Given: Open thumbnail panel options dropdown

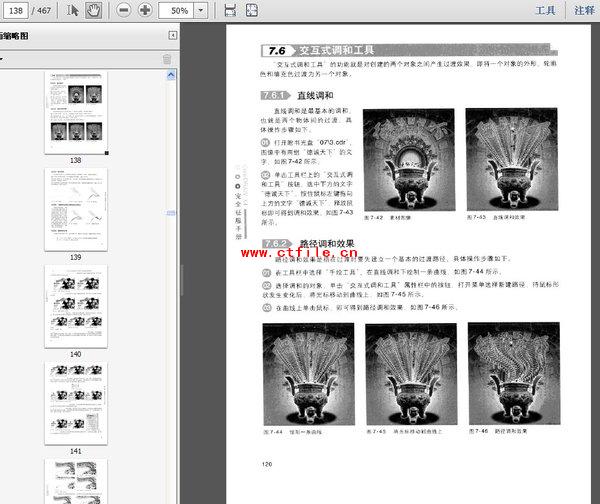Looking at the screenshot, I should coord(2,59).
